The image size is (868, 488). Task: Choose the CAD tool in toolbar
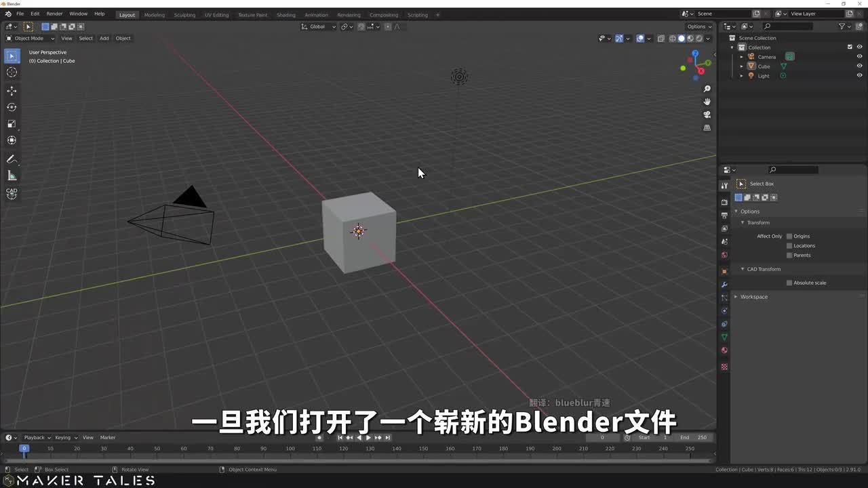click(x=12, y=193)
